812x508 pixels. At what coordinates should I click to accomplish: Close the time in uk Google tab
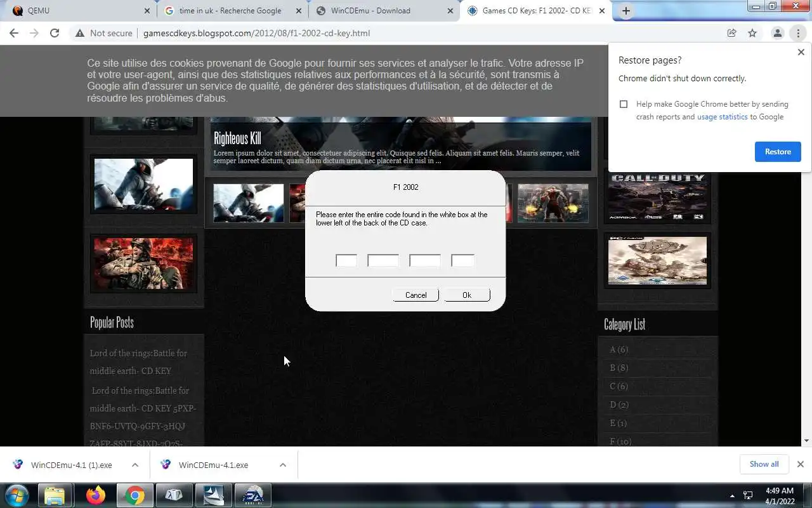pos(299,11)
